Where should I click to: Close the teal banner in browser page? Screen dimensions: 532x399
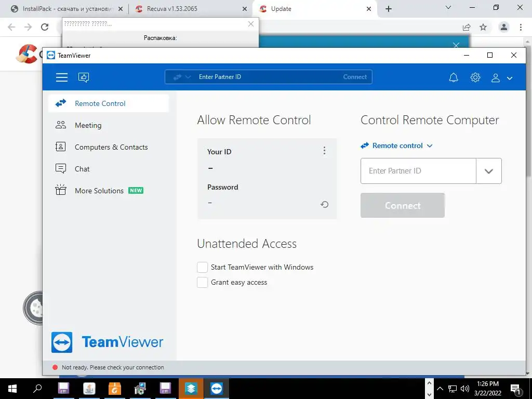[456, 45]
